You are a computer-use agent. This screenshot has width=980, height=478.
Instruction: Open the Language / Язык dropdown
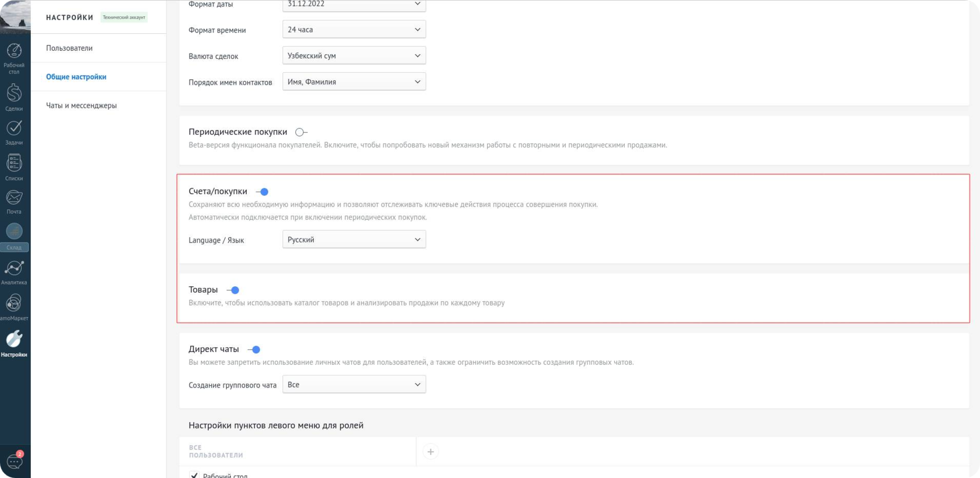coord(353,240)
